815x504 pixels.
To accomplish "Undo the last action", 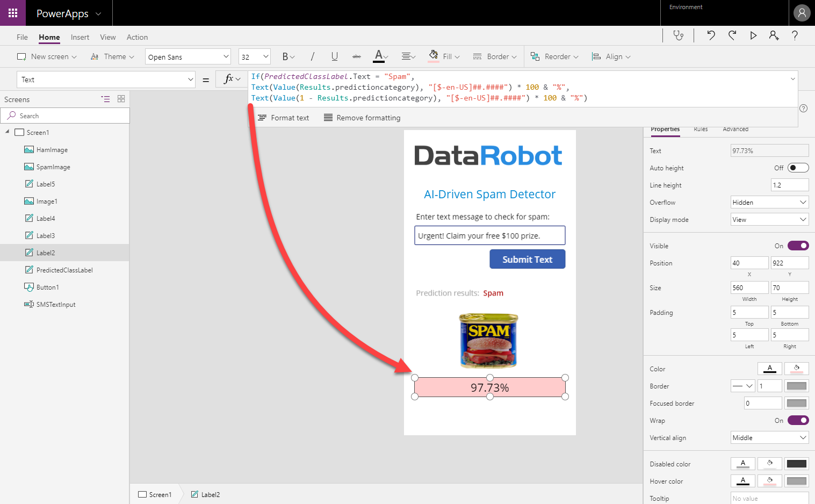I will 711,35.
